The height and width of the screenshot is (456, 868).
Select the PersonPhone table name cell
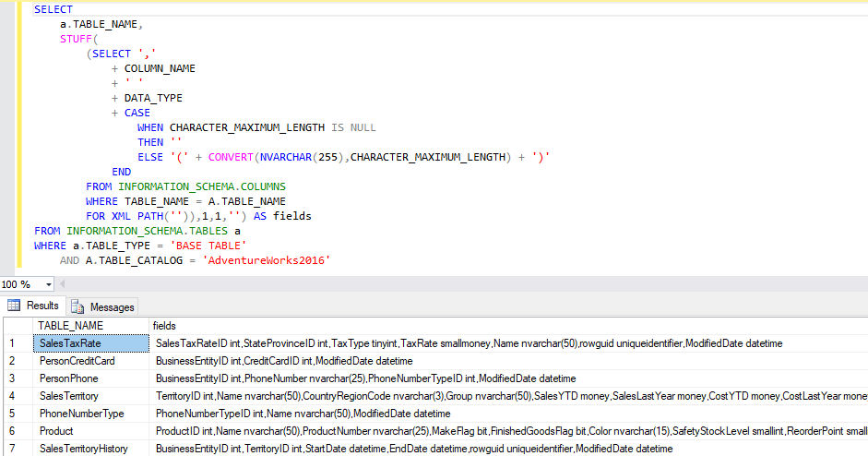click(90, 378)
